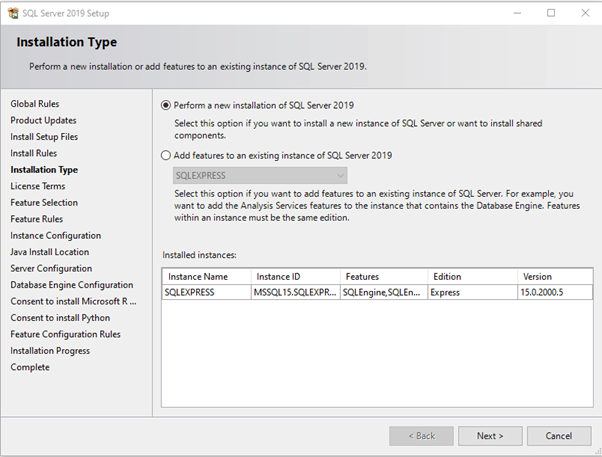This screenshot has width=602, height=457.
Task: Click the Features column header
Action: point(384,277)
